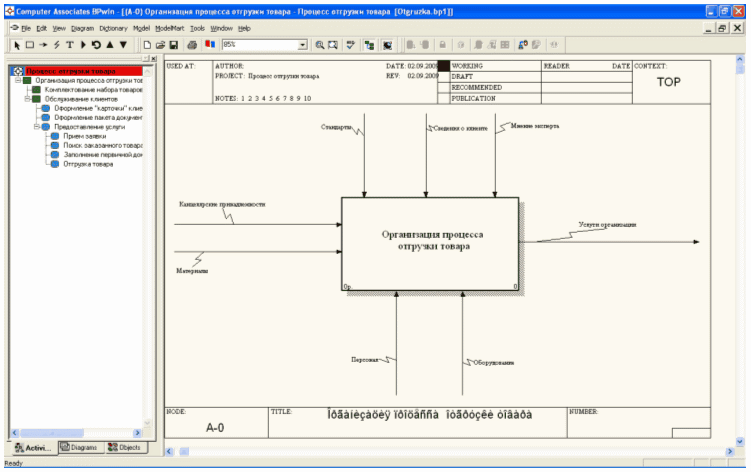Click the go to sibling diagram icon
Viewport: 751px width, 472px height.
coord(96,45)
